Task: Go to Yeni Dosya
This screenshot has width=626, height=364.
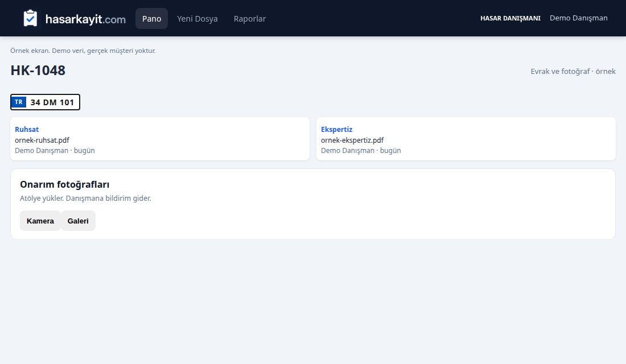Action: (x=197, y=19)
